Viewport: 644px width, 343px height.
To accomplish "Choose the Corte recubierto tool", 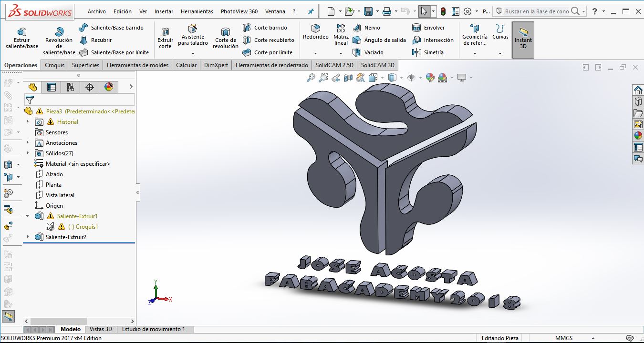I will point(268,40).
